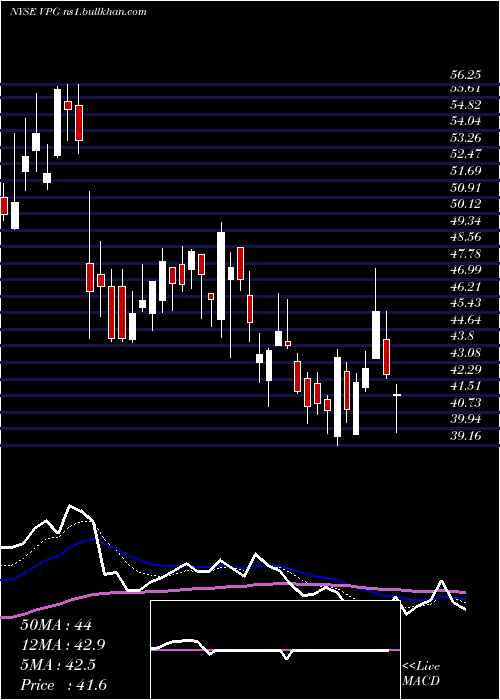
Task: Click the 45.43 price axis label
Action: (x=466, y=303)
